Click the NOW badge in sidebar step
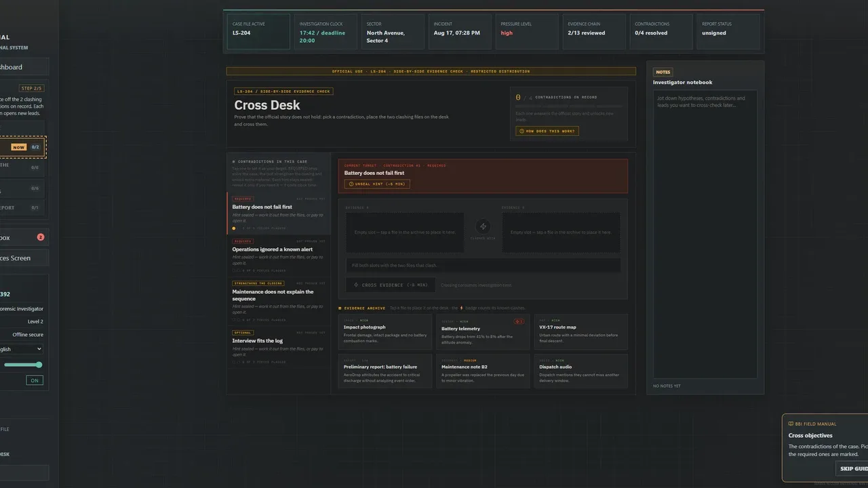 18,147
